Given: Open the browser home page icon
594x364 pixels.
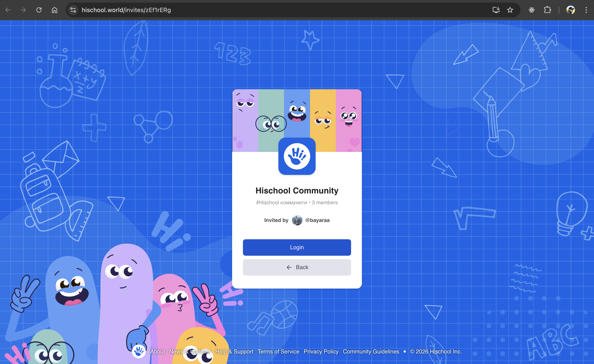Looking at the screenshot, I should point(55,10).
